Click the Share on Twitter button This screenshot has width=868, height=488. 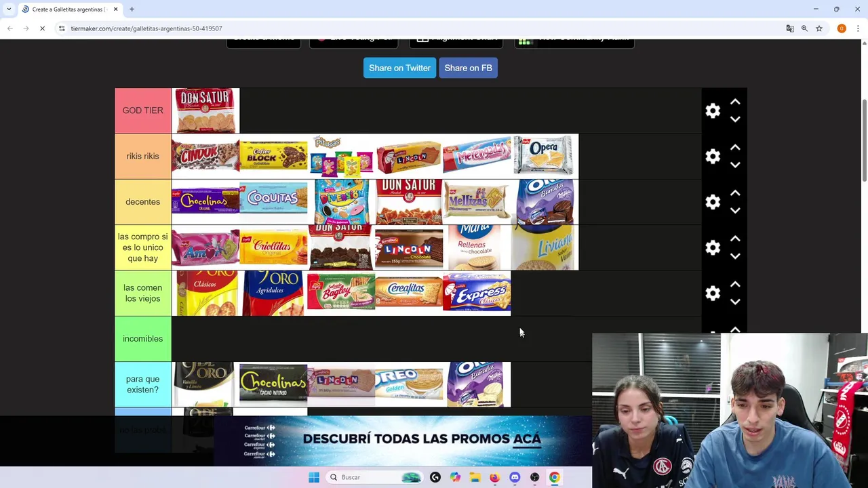pyautogui.click(x=399, y=68)
